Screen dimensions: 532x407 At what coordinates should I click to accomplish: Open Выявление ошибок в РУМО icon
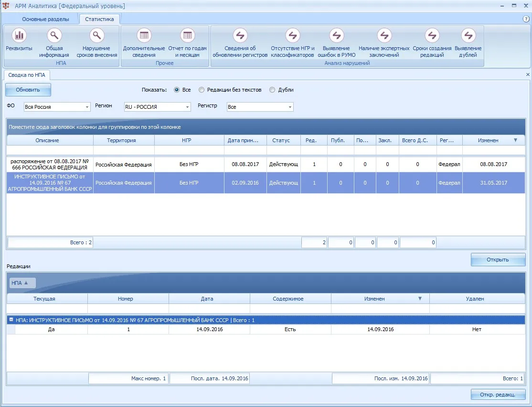(x=337, y=35)
